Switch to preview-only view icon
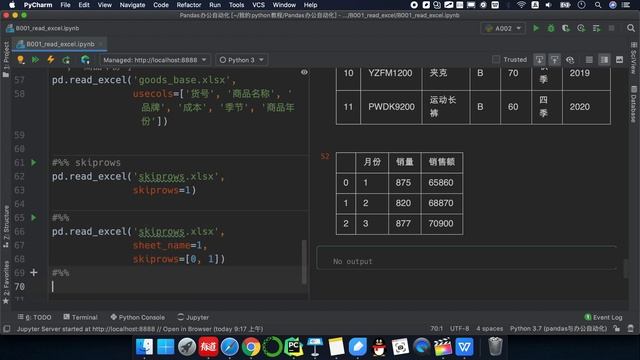 [619, 60]
